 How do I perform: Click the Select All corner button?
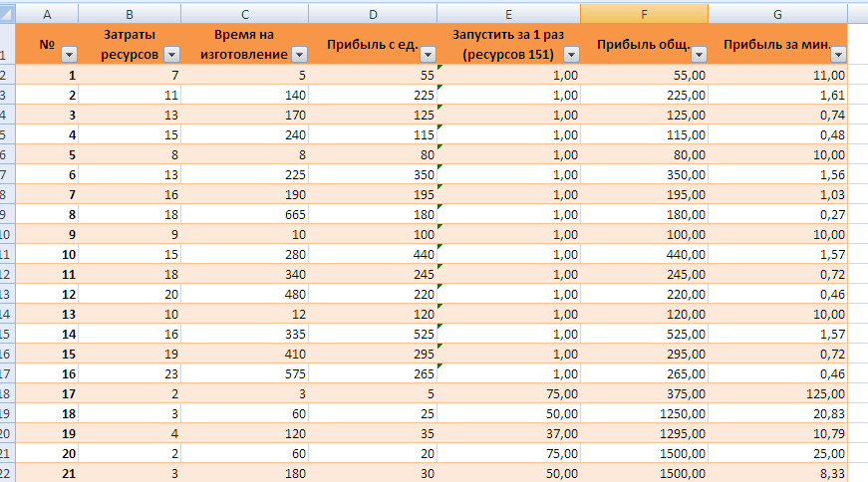point(7,14)
